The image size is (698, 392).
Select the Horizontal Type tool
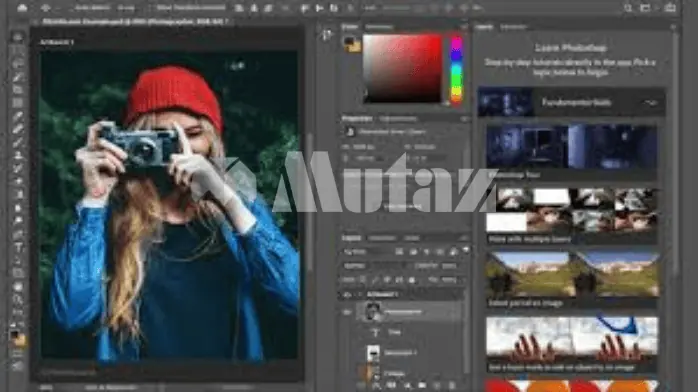(18, 247)
